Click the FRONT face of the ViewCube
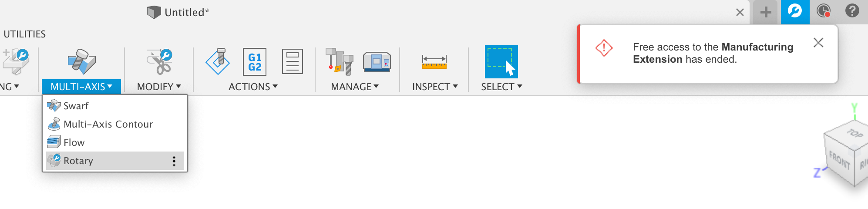Viewport: 868px width, 209px height. coord(839,162)
